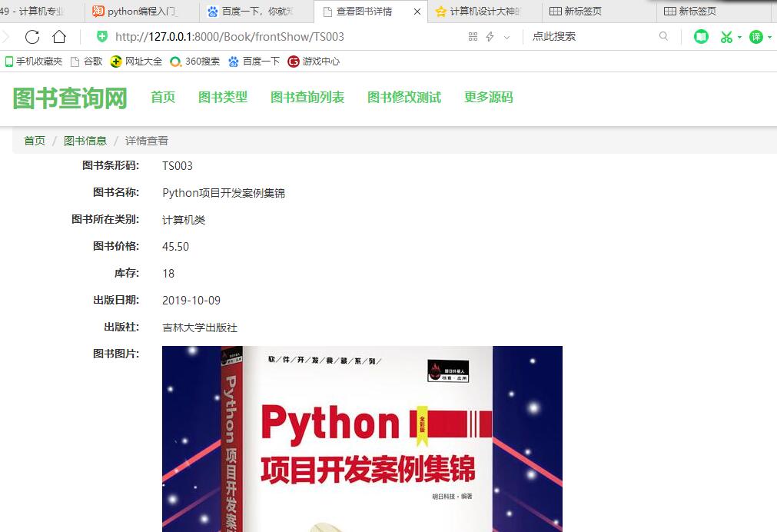Screen dimensions: 777x532
Task: Expand the address bar dropdown chevron
Action: click(x=506, y=37)
